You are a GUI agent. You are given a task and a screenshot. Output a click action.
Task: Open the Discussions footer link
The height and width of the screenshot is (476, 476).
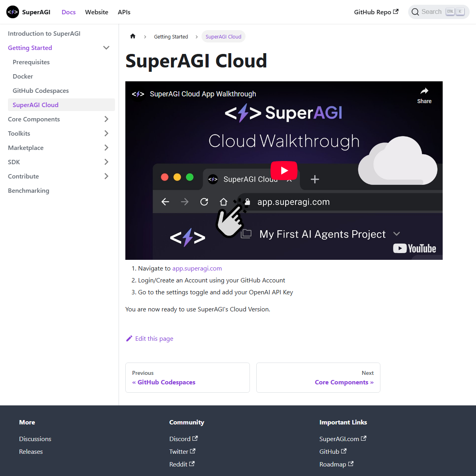pyautogui.click(x=35, y=439)
